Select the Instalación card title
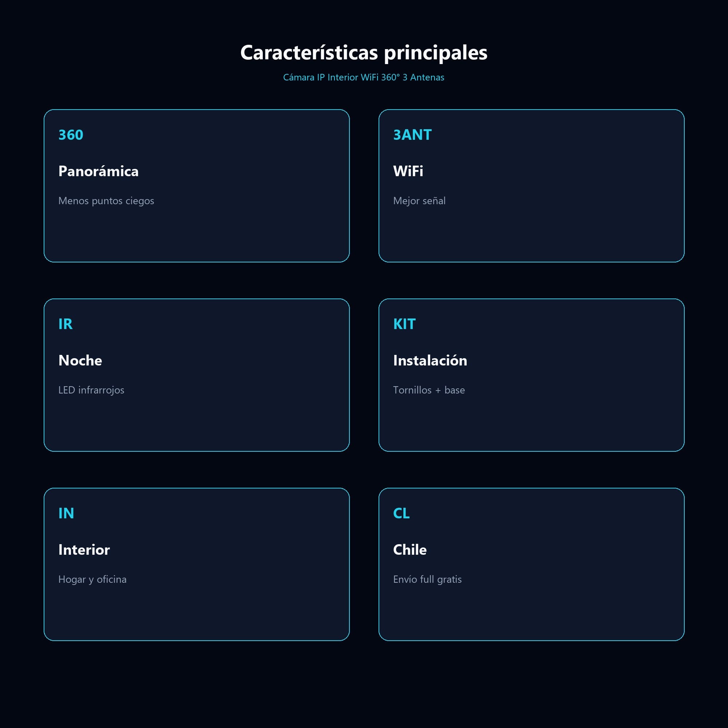Screen dimensions: 728x728 [430, 361]
